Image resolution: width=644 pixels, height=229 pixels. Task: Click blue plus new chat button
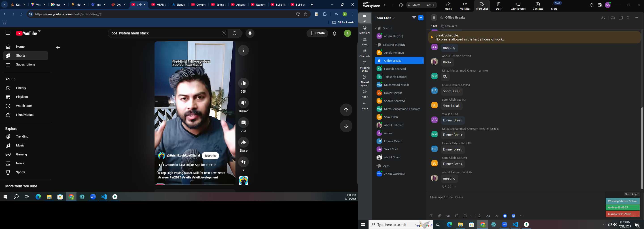[x=421, y=18]
